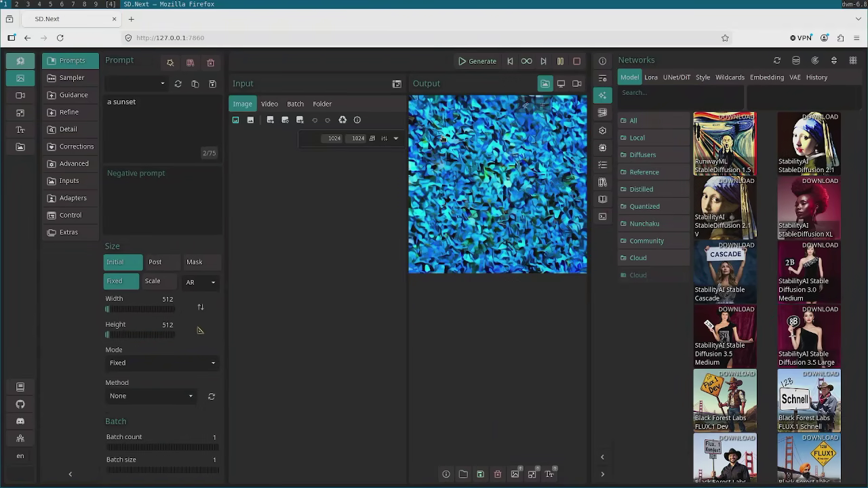The height and width of the screenshot is (488, 868).
Task: Click the Negative prompt text field
Action: tap(163, 199)
